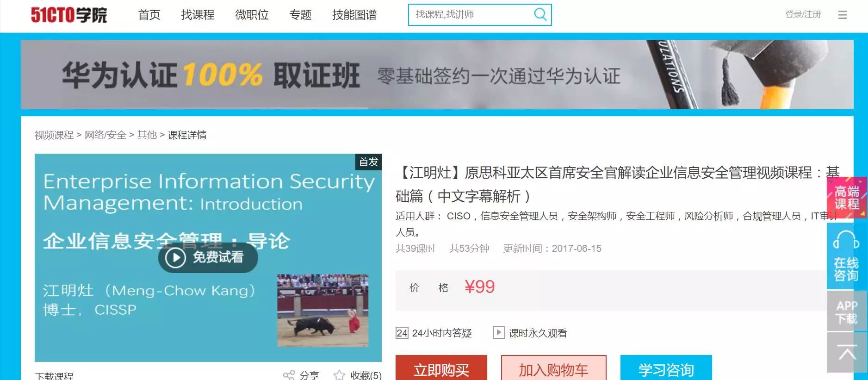The image size is (868, 380).
Task: Click the search magnifier icon
Action: coord(540,14)
